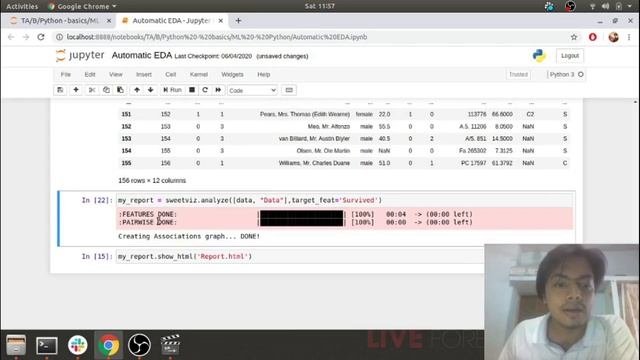Select passenger name Meo, Mr. Alfonzo
Screen dimensions: 640x360
(329, 127)
